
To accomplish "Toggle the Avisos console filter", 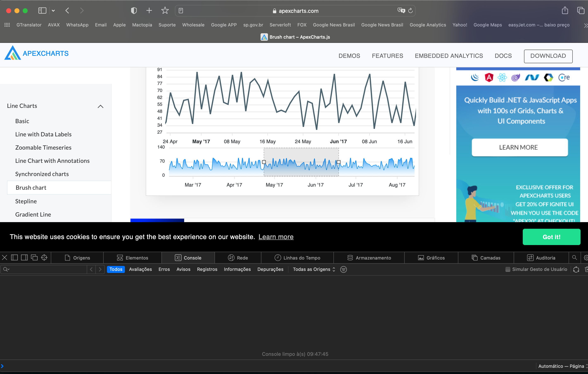I will (x=183, y=269).
